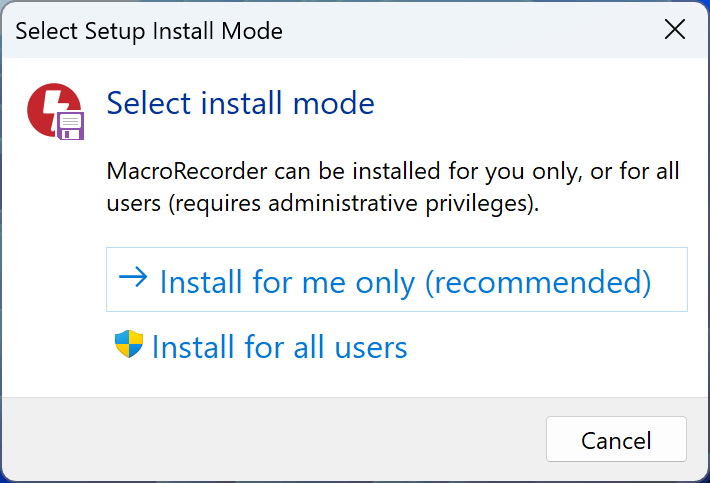The width and height of the screenshot is (710, 483).
Task: Click the empty gray footer left of Cancel
Action: pyautogui.click(x=270, y=440)
